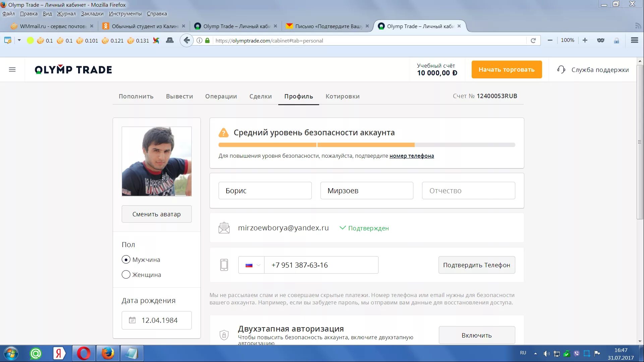644x362 pixels.
Task: Switch to the Сделки tab
Action: [x=260, y=96]
